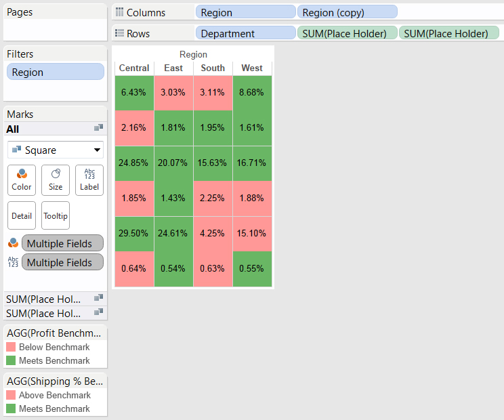Click Meets Benchmark green shipping swatch
The height and width of the screenshot is (420, 504).
point(11,408)
